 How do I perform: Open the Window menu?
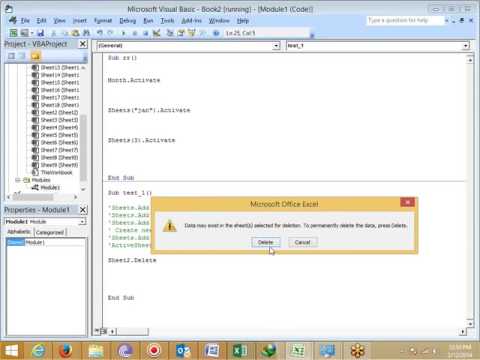point(219,21)
